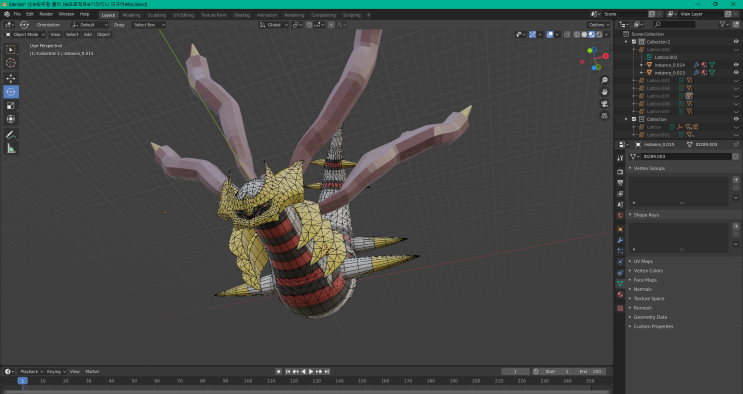Toggle the camera view icon
Viewport: 743px width, 394px height.
pyautogui.click(x=604, y=104)
